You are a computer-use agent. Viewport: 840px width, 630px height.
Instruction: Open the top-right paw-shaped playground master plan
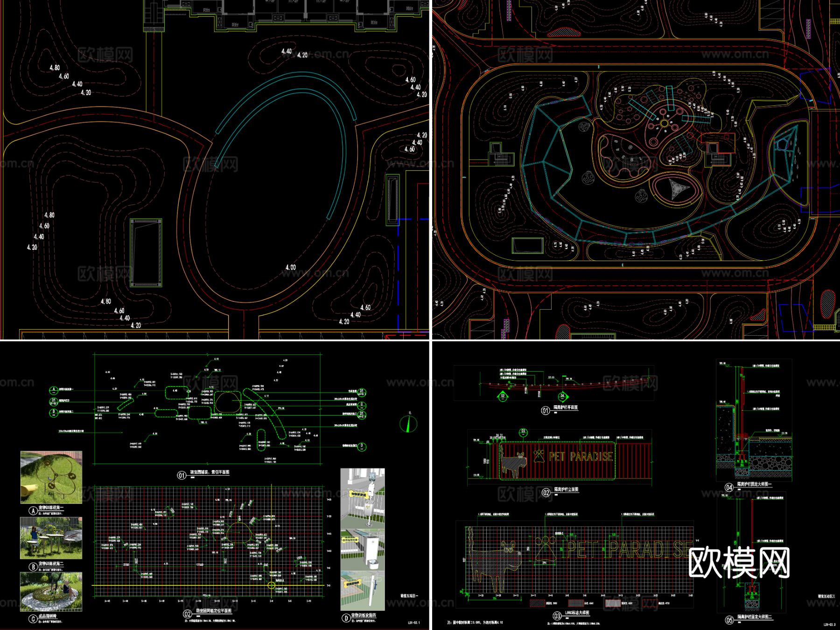pyautogui.click(x=636, y=170)
